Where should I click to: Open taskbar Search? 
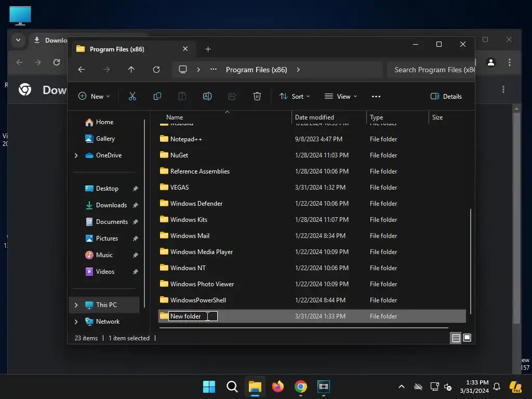tap(232, 387)
